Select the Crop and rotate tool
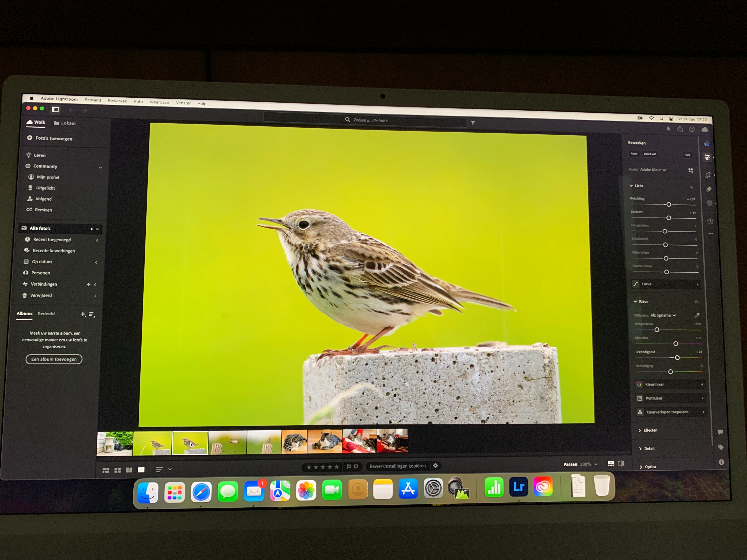This screenshot has height=560, width=747. tap(708, 175)
